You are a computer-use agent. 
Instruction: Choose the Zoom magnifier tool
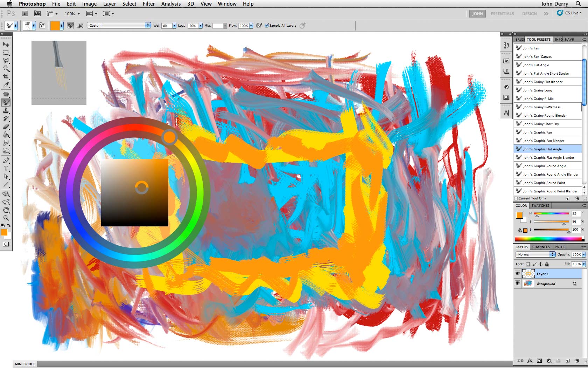tap(6, 218)
